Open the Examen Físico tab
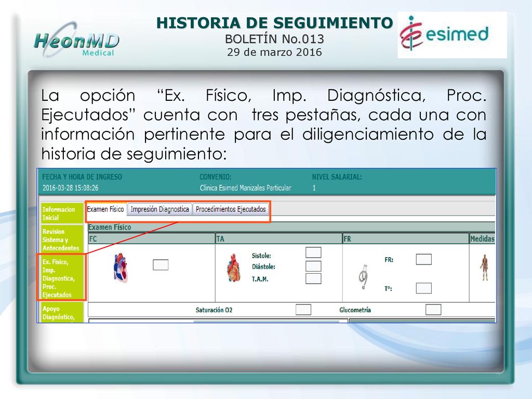This screenshot has width=532, height=399. 105,209
